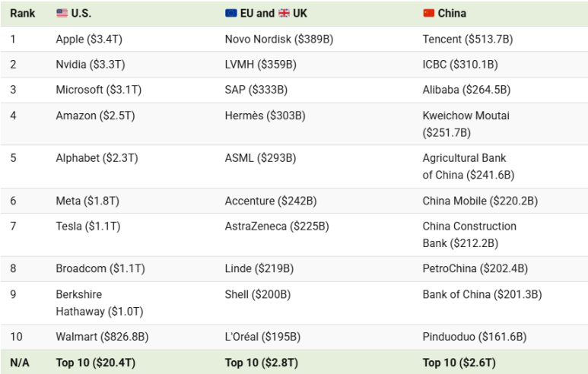Viewport: 588px width, 374px height.
Task: Click the UK flag icon in header
Action: [284, 13]
